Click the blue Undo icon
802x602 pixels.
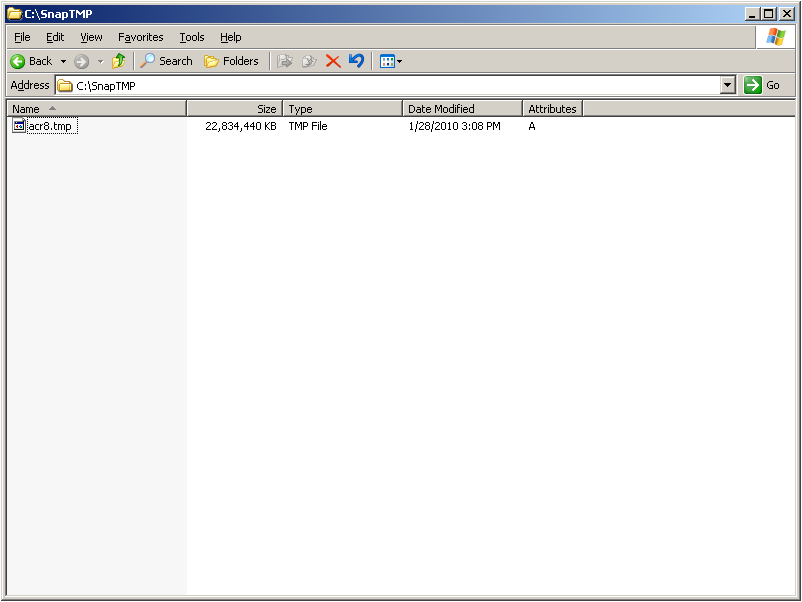(x=357, y=61)
